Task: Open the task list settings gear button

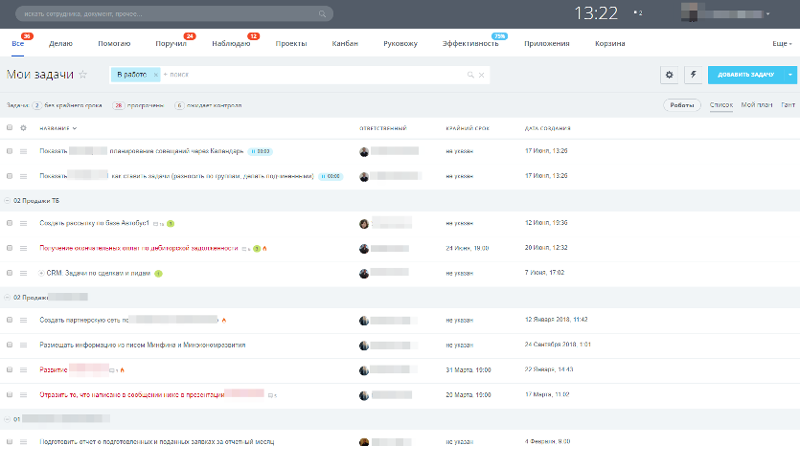Action: click(669, 75)
